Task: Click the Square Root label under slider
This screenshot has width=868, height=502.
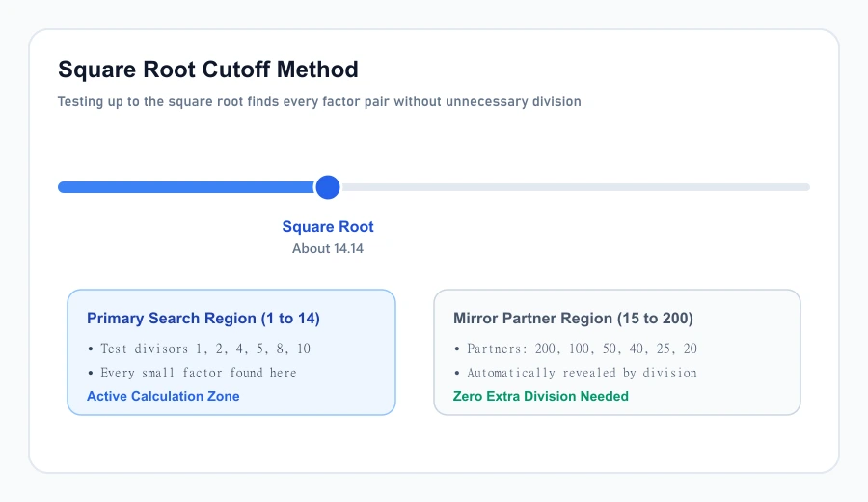Action: [x=328, y=227]
